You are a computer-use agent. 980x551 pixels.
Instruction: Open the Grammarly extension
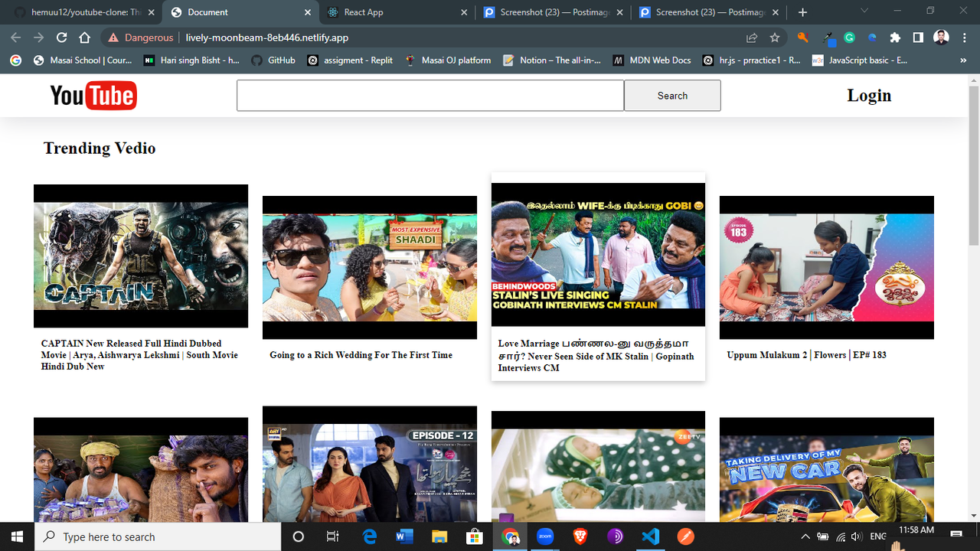(x=849, y=37)
